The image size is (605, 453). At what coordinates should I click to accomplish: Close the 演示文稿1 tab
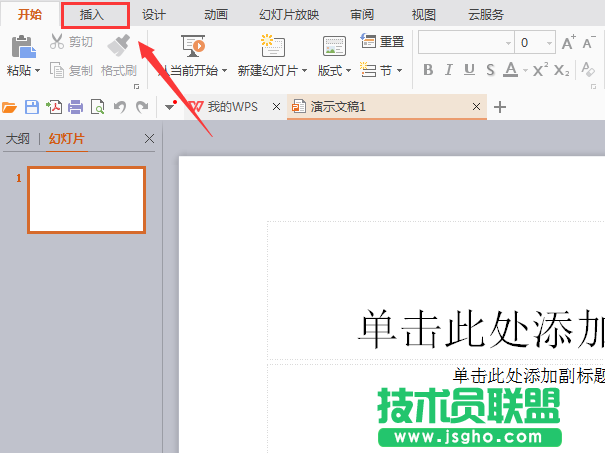(x=477, y=106)
